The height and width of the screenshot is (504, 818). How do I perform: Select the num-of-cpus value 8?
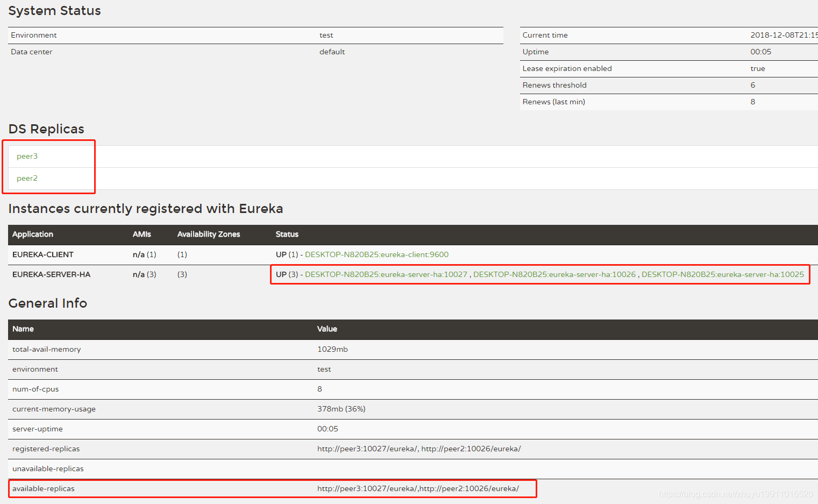pyautogui.click(x=319, y=389)
